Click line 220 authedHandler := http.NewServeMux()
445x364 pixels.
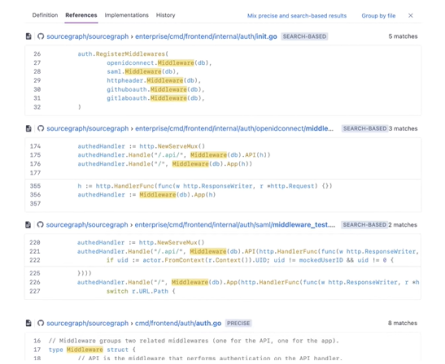coord(141,242)
